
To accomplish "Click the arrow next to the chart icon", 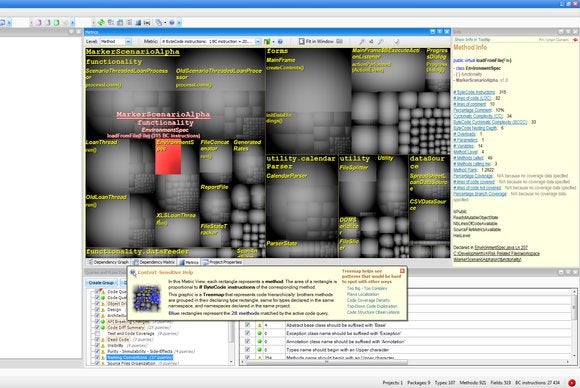I will click(x=273, y=42).
